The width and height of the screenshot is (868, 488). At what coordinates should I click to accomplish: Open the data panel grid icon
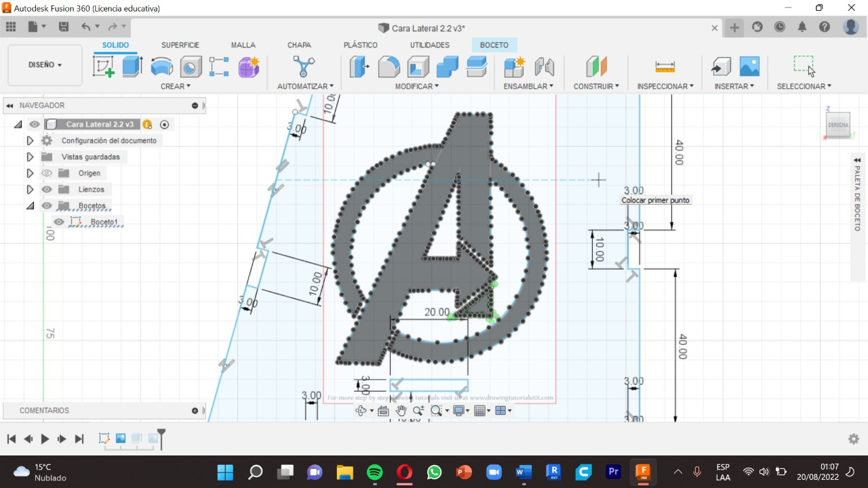(11, 27)
